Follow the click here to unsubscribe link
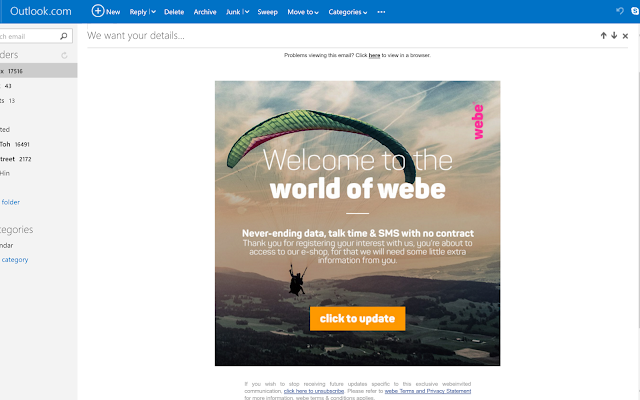Screen dimensions: 640x400 (x=314, y=391)
